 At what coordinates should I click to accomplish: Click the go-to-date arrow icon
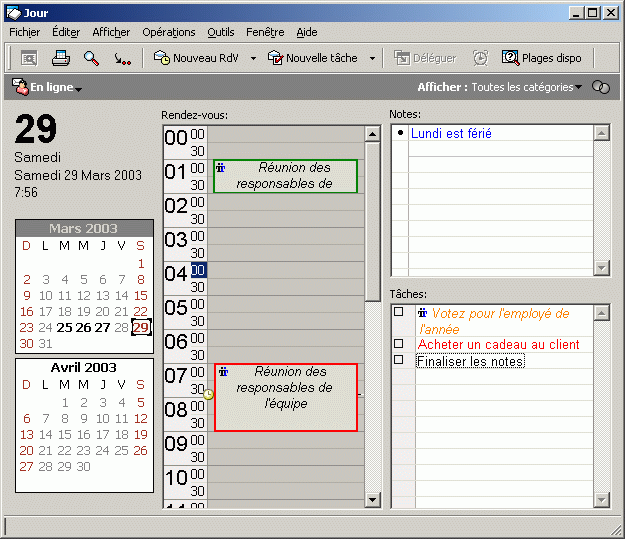122,59
